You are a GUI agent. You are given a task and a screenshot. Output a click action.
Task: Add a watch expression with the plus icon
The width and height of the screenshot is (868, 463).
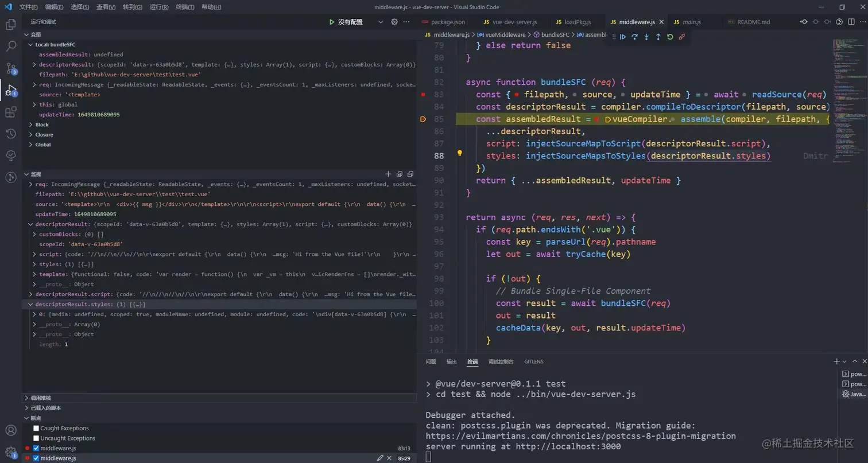click(388, 174)
